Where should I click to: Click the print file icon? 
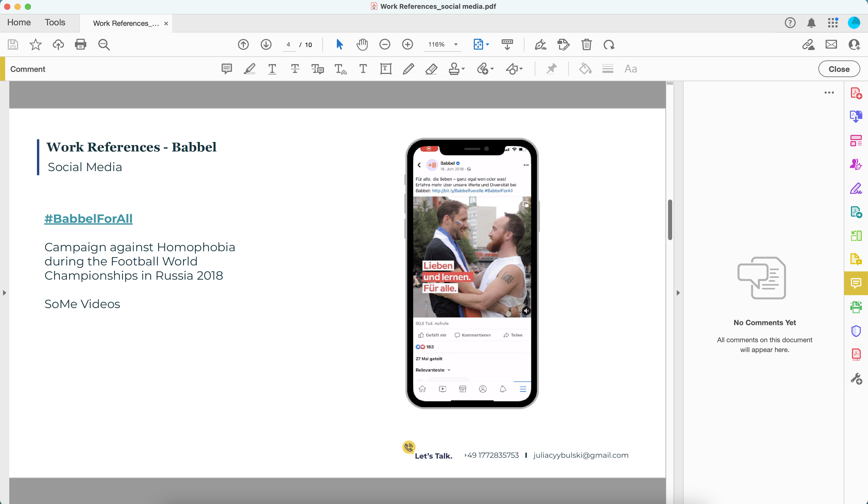(81, 44)
